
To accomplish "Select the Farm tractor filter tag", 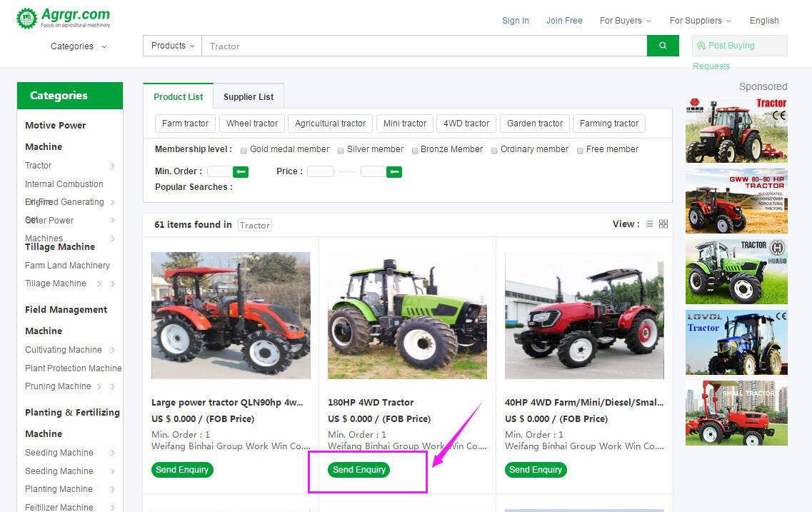I will [186, 124].
